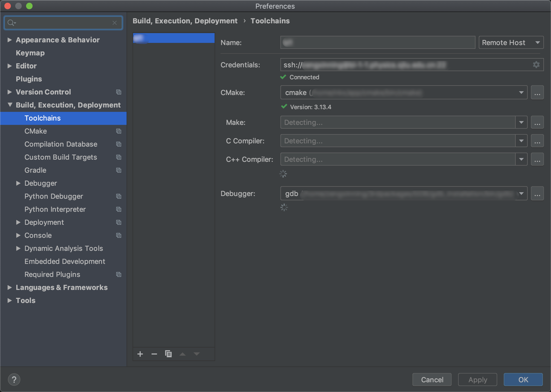
Task: Add a new toolchain with the plus icon
Action: pyautogui.click(x=140, y=354)
